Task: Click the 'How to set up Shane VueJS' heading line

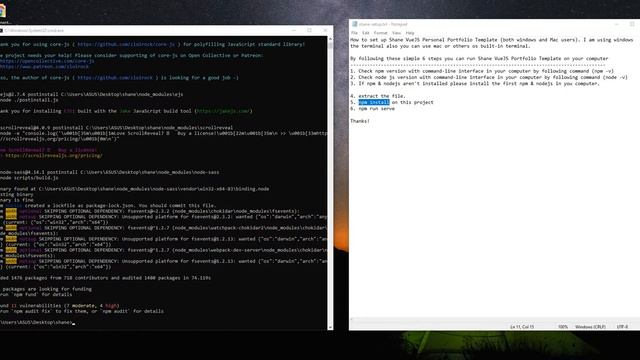Action: point(492,40)
